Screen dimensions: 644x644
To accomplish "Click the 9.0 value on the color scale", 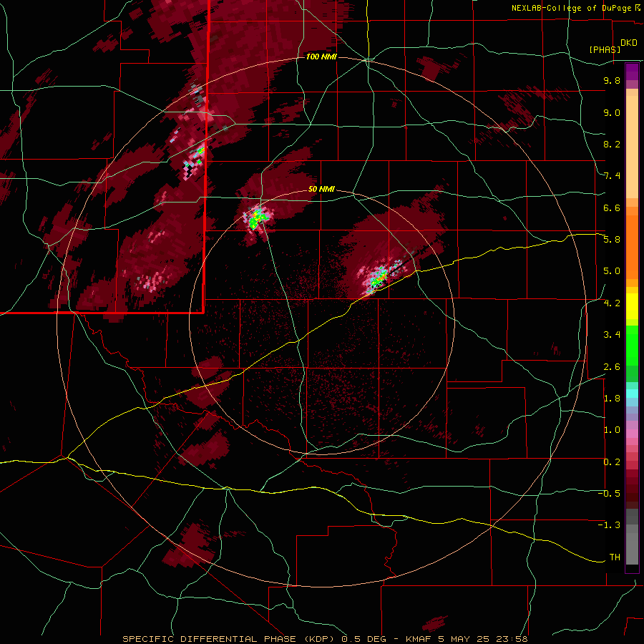I will pyautogui.click(x=612, y=113).
